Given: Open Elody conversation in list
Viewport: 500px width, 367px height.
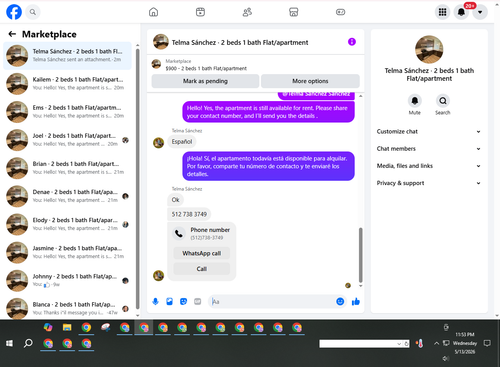Looking at the screenshot, I should pos(67,224).
